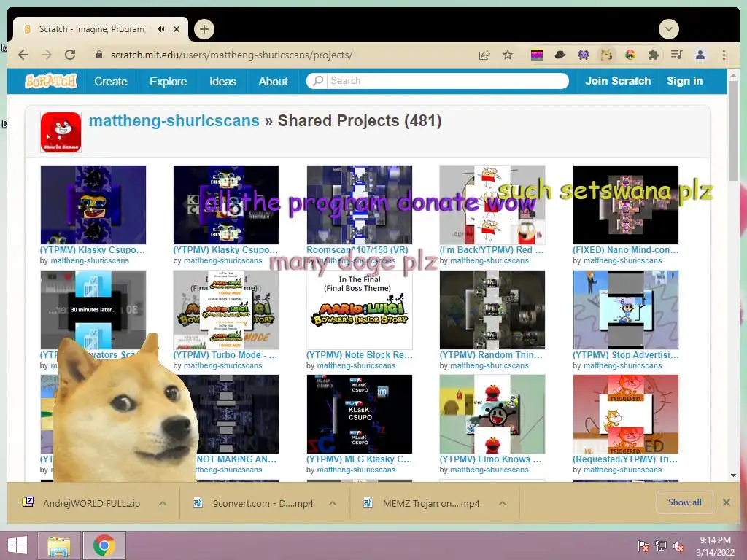Expand MEMZ Trojan mp4 download options

[x=502, y=503]
